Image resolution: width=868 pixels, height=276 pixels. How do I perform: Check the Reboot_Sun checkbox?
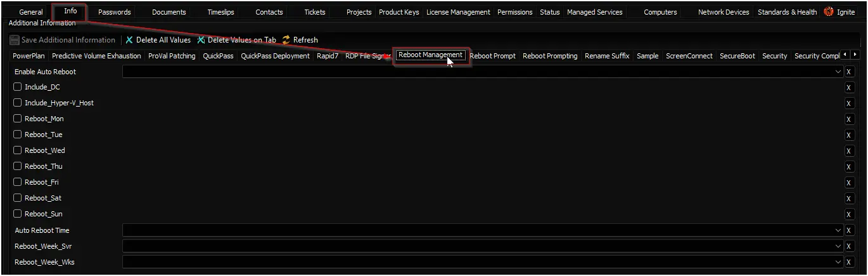18,214
